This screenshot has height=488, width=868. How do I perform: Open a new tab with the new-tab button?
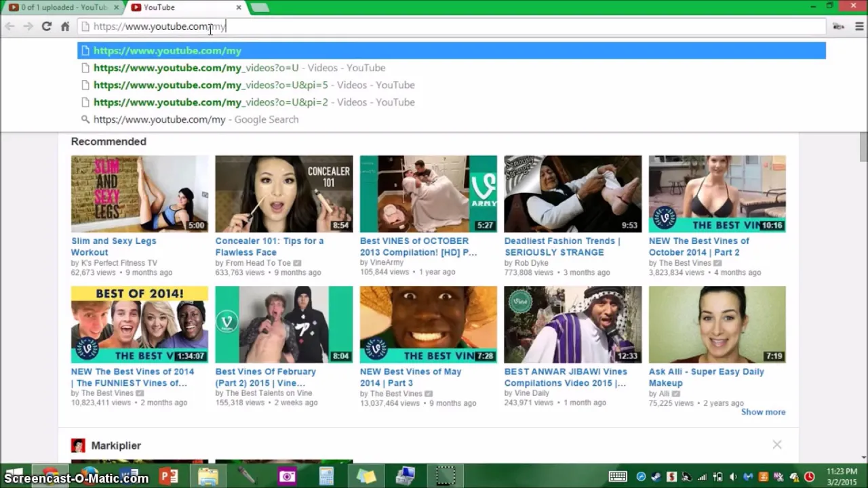[260, 7]
